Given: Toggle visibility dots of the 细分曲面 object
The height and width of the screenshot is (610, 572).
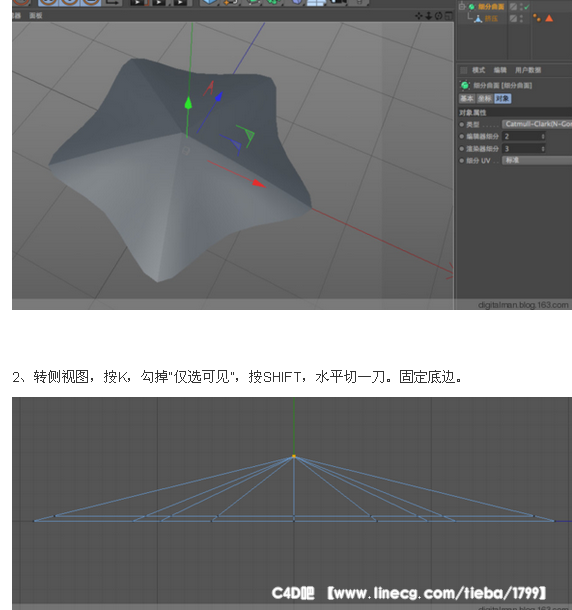Looking at the screenshot, I should click(x=521, y=7).
